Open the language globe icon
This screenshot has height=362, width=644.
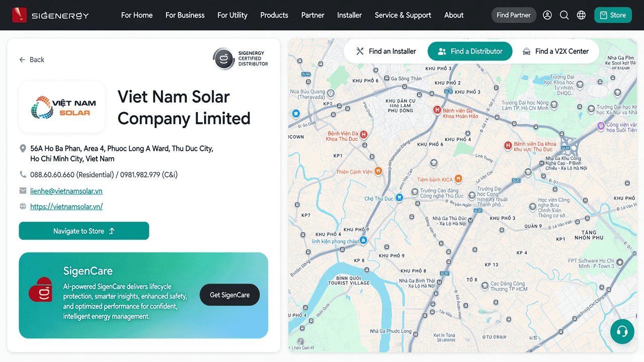coord(581,15)
